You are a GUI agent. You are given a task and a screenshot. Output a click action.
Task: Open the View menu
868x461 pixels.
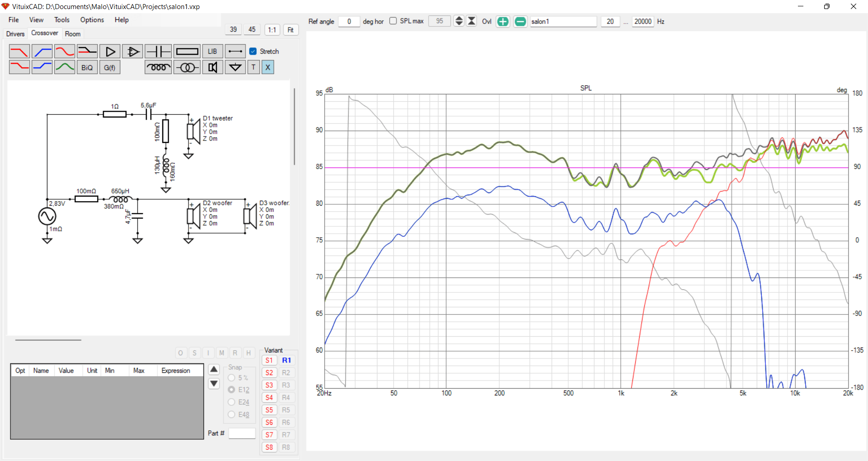click(x=36, y=20)
